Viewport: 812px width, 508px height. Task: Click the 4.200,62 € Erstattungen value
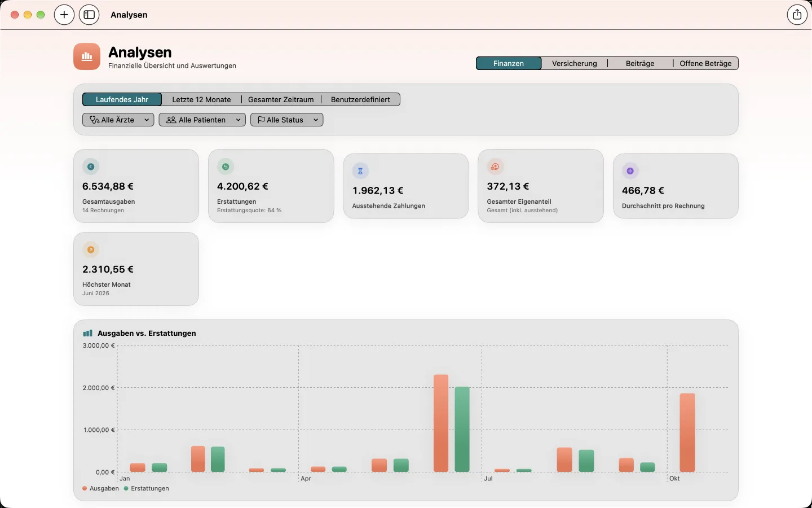pos(242,186)
